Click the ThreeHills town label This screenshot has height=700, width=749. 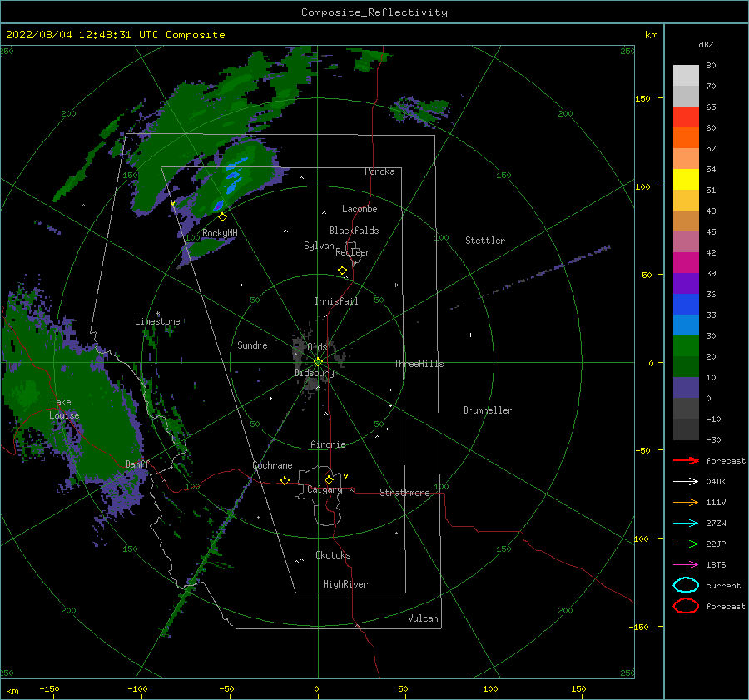coord(419,364)
